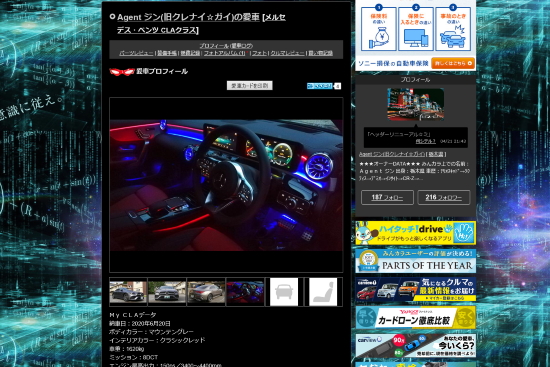The height and width of the screenshot is (367, 550).
Task: Click the 愛車カードを印刷 print button
Action: (250, 86)
